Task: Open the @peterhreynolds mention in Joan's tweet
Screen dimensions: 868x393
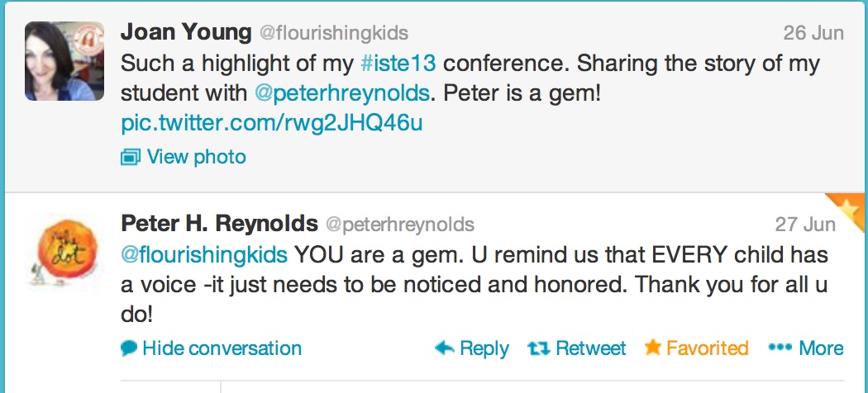Action: tap(342, 92)
